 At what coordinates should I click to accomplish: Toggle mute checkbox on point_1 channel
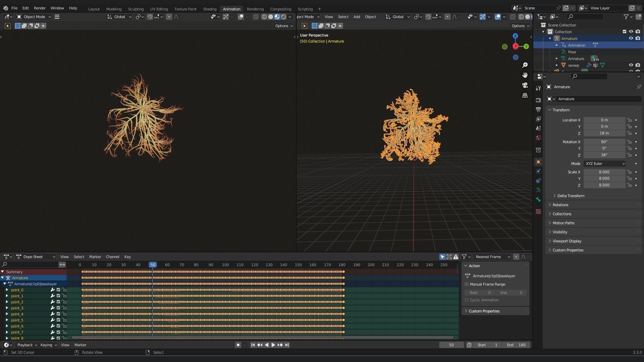(58, 296)
